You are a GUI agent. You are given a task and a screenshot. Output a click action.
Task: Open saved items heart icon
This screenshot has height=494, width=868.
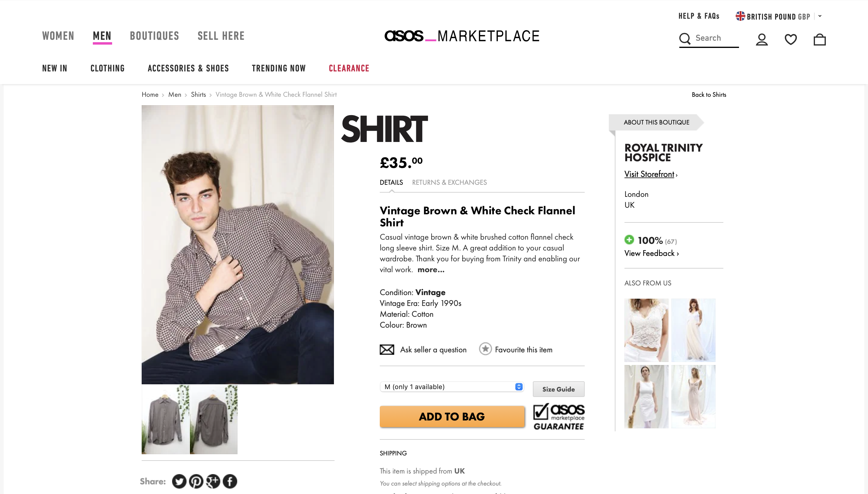click(790, 39)
